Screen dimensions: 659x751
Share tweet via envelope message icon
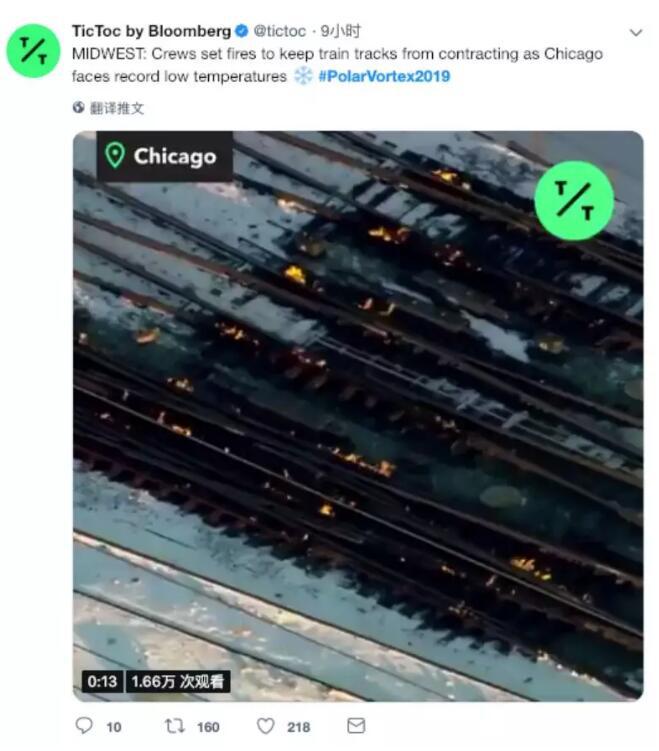point(356,726)
